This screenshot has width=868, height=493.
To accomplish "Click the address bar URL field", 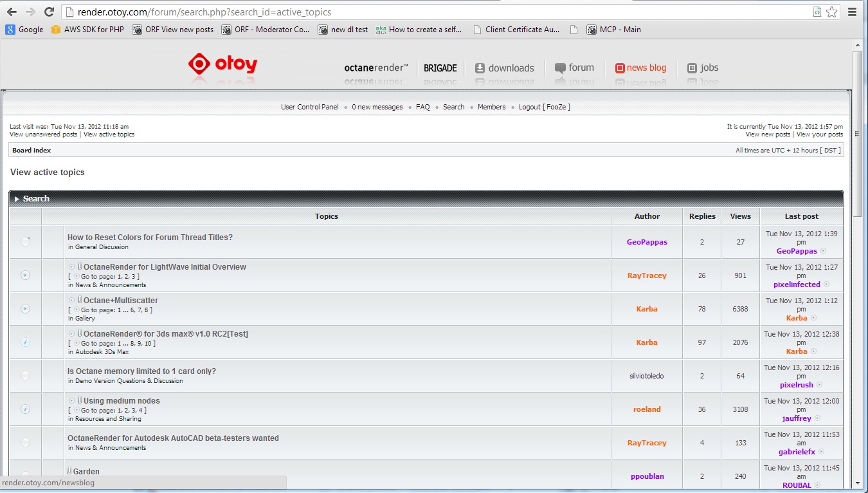I will pyautogui.click(x=437, y=12).
